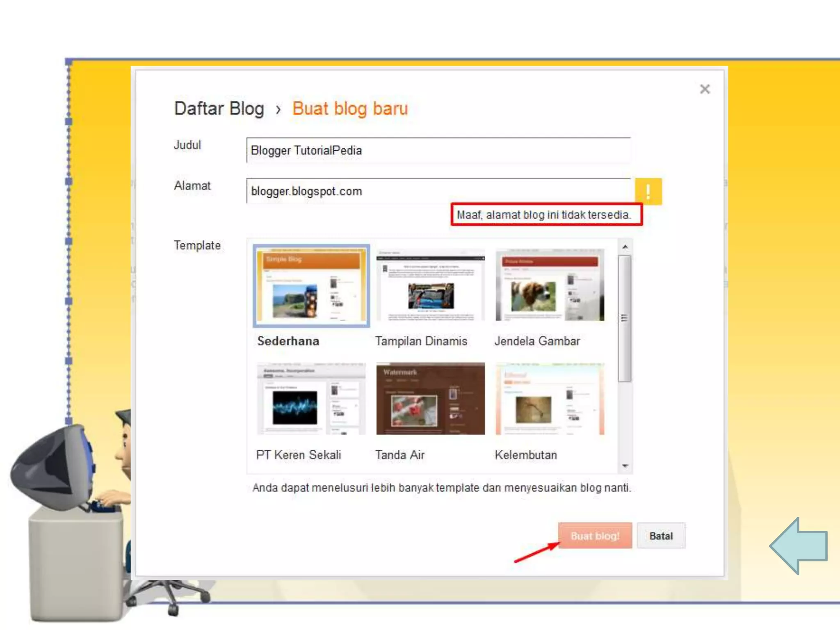Click the Buat blog baru heading
Image resolution: width=840 pixels, height=630 pixels.
pos(350,109)
